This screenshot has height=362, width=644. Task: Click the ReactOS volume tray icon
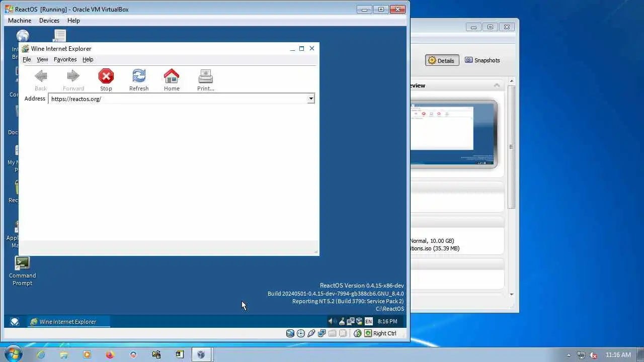[332, 321]
